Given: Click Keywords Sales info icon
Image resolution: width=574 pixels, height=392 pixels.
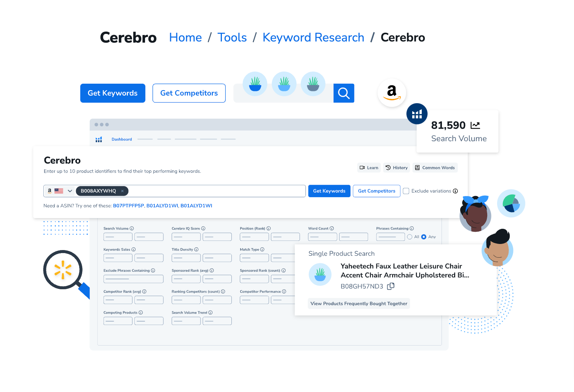Looking at the screenshot, I should pos(134,249).
